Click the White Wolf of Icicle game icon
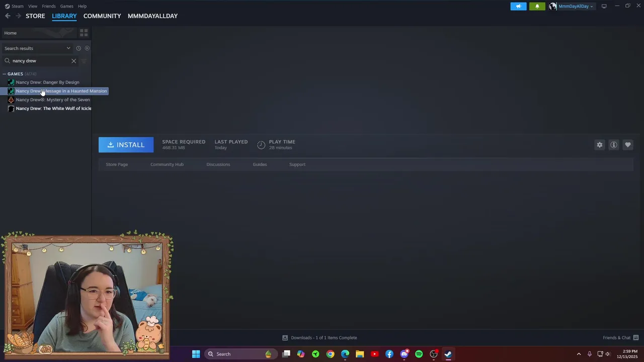 11,109
